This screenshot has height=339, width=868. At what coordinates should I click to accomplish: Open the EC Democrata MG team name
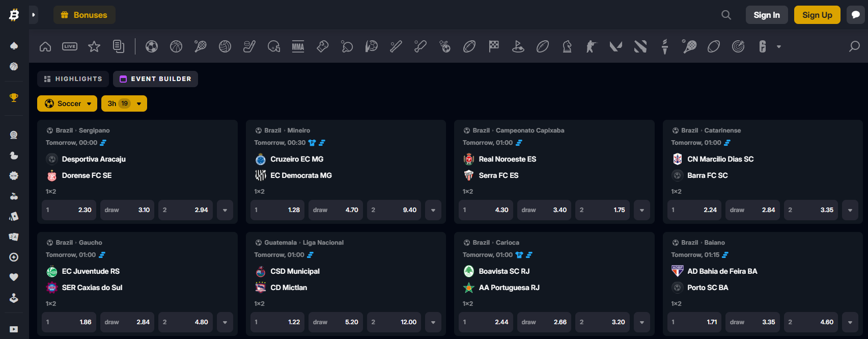click(x=301, y=175)
